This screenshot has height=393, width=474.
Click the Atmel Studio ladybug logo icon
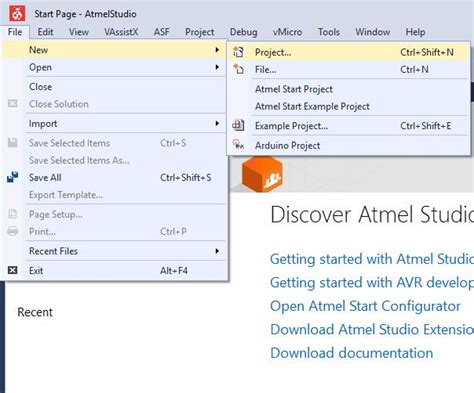click(17, 13)
